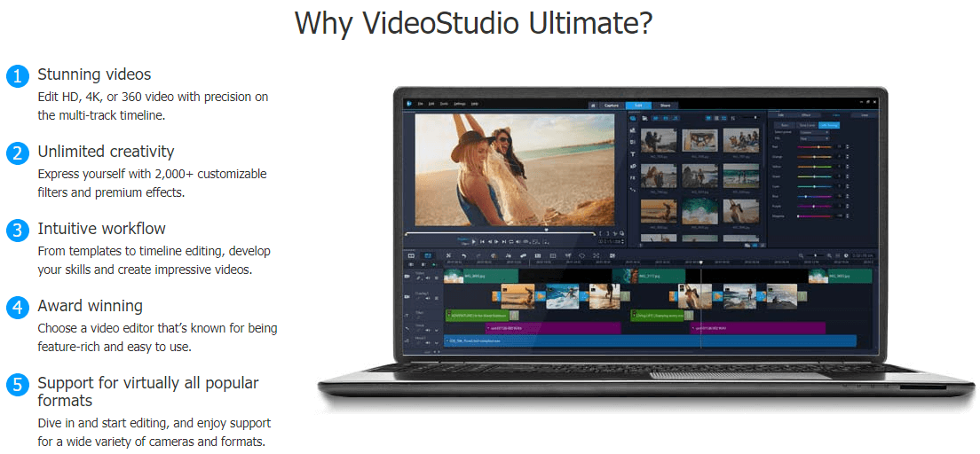
Task: Select the first purple voice track clip
Action: (552, 328)
